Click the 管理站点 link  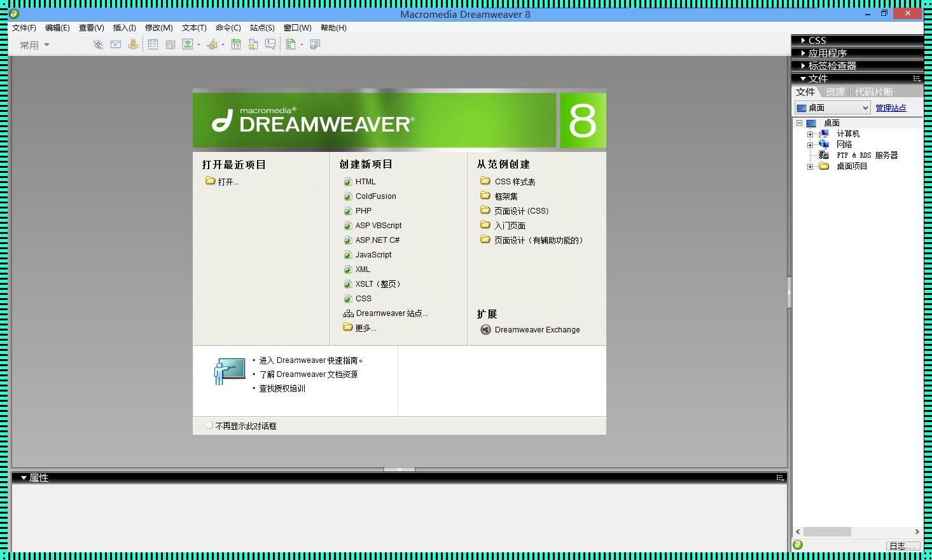891,108
